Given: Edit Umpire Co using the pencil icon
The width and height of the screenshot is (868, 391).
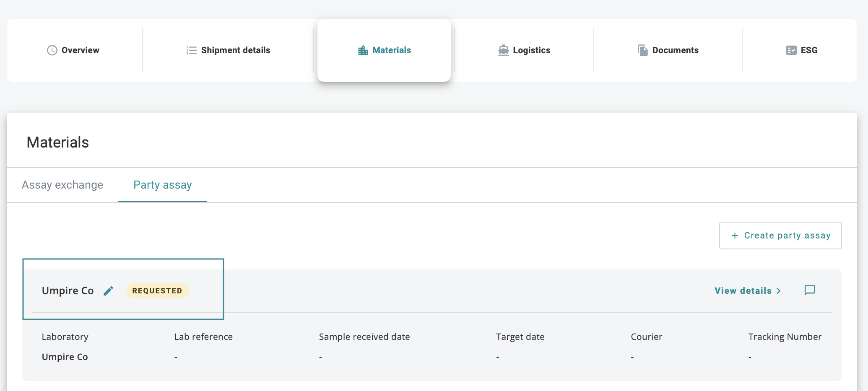Looking at the screenshot, I should [x=108, y=291].
